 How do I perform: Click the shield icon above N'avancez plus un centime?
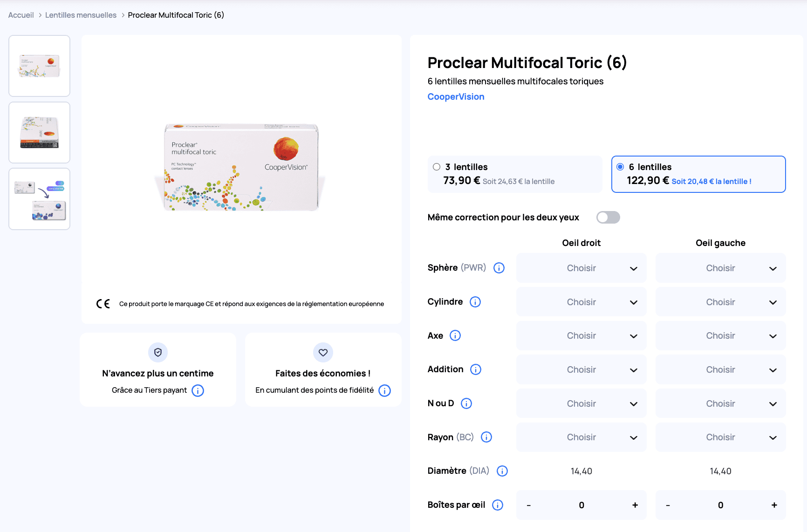pyautogui.click(x=158, y=352)
